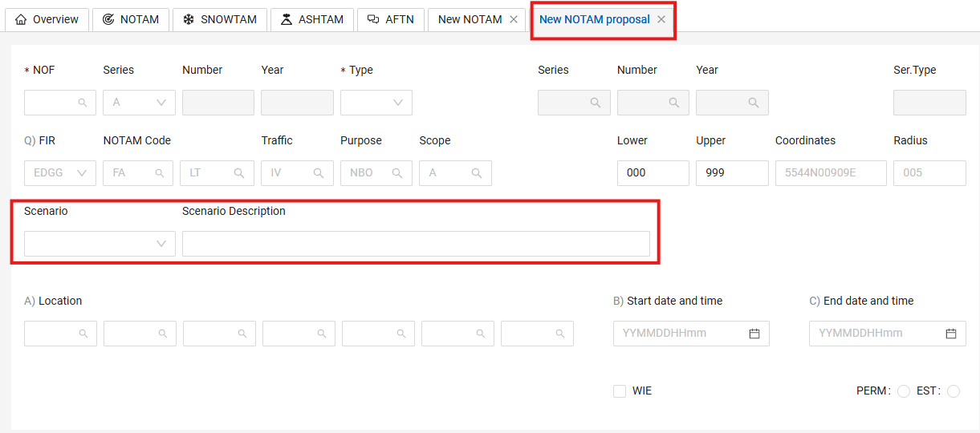Click search icon in first Location field
The height and width of the screenshot is (433, 980).
[83, 334]
